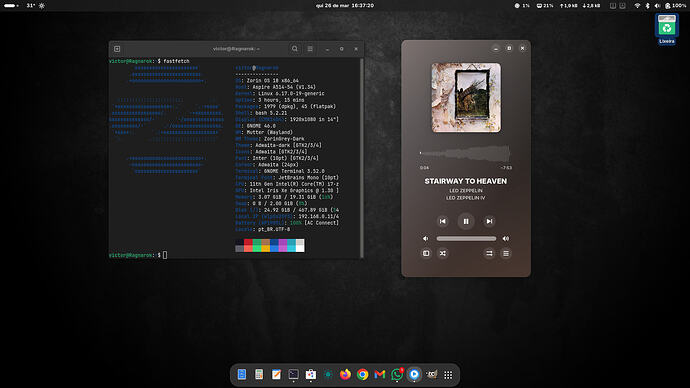Open the Text Editor from the dock

pos(276,374)
